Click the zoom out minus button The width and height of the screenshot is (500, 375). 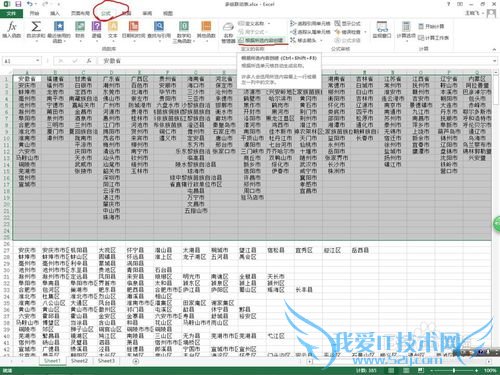coord(432,371)
